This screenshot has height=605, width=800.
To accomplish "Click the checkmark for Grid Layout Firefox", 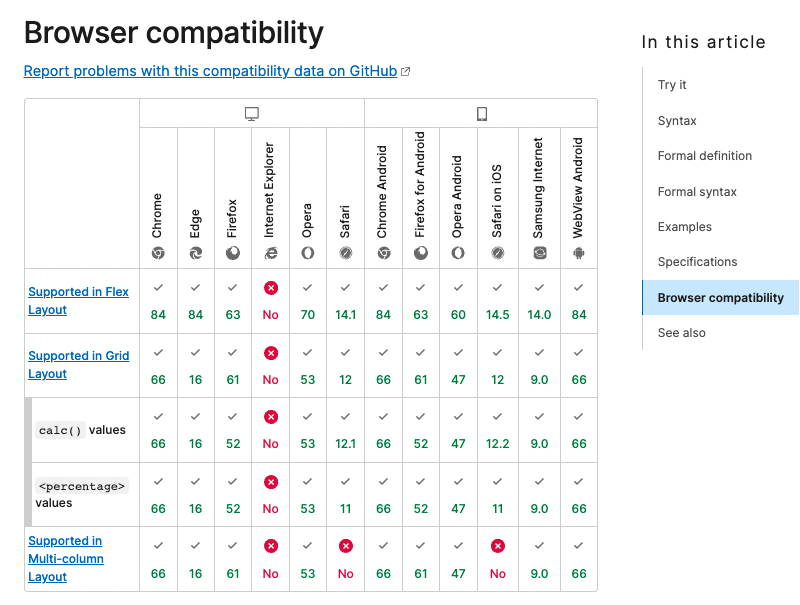I will pyautogui.click(x=233, y=352).
